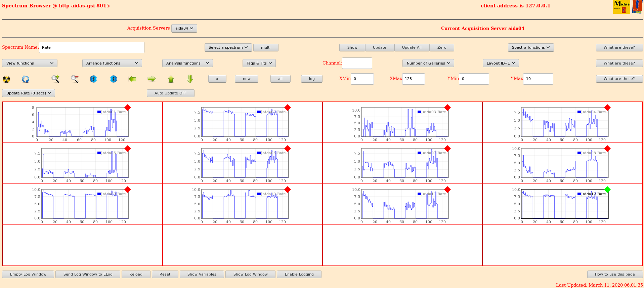Toggle log scale with the log button
This screenshot has height=288, width=644.
pyautogui.click(x=311, y=79)
